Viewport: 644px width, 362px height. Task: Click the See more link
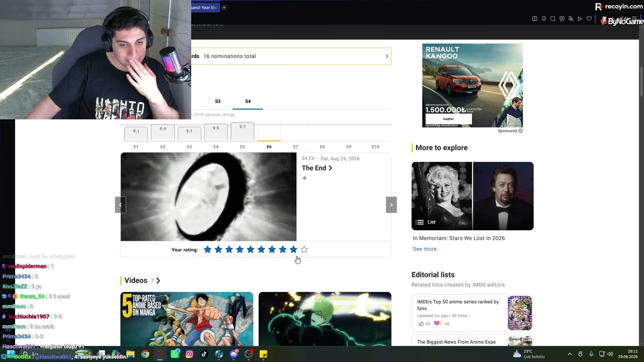point(425,249)
